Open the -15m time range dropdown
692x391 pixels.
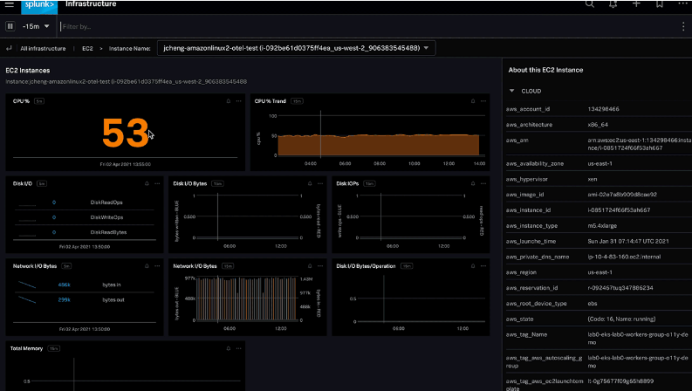pos(36,26)
